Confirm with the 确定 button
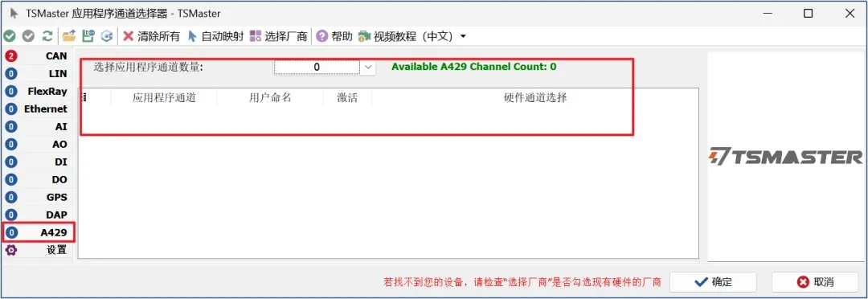868x299 pixels. point(713,282)
